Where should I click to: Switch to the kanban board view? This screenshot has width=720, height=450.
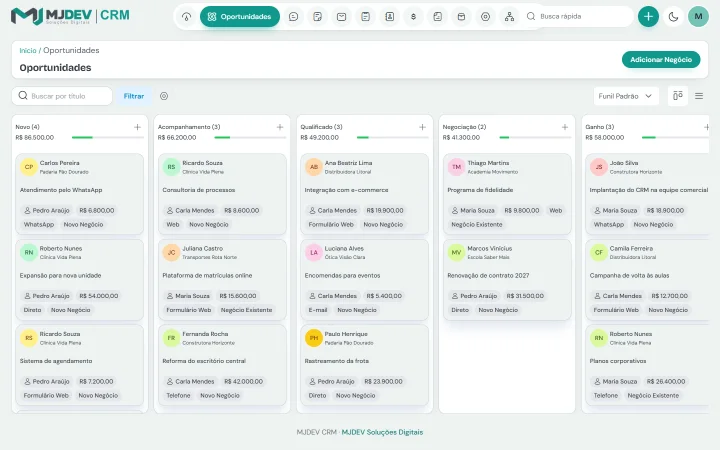(x=678, y=96)
